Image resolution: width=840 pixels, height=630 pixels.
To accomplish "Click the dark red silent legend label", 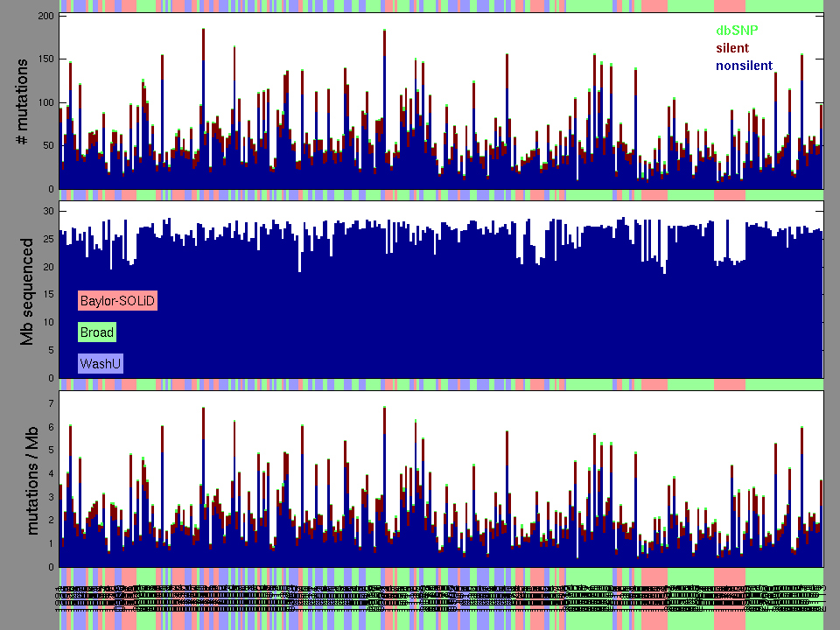I will point(732,48).
